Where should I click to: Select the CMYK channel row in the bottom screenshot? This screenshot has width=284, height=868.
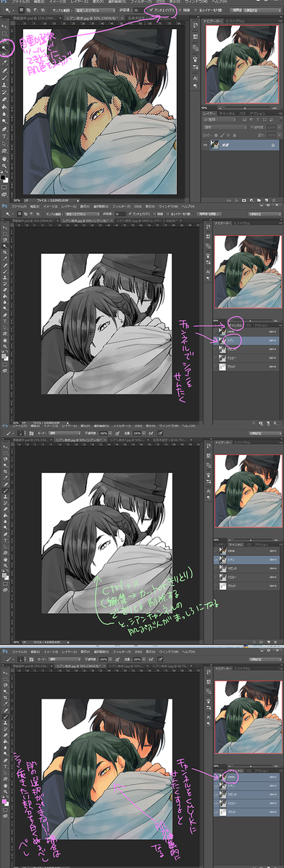pyautogui.click(x=246, y=778)
